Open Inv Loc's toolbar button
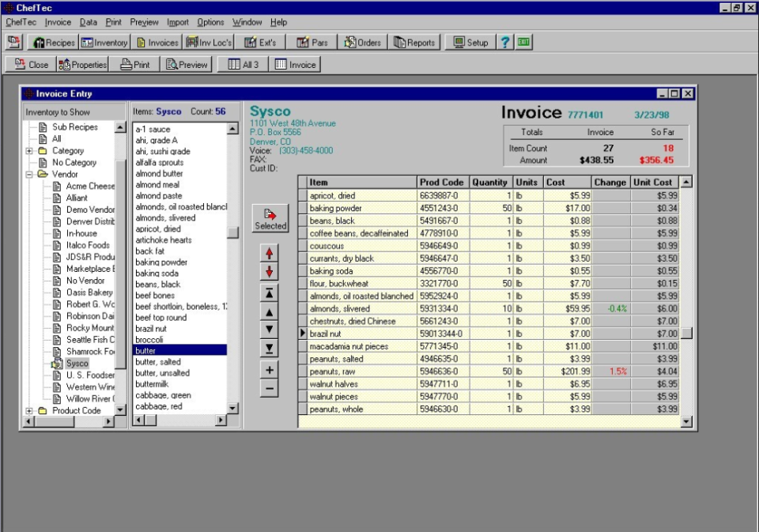 (209, 43)
